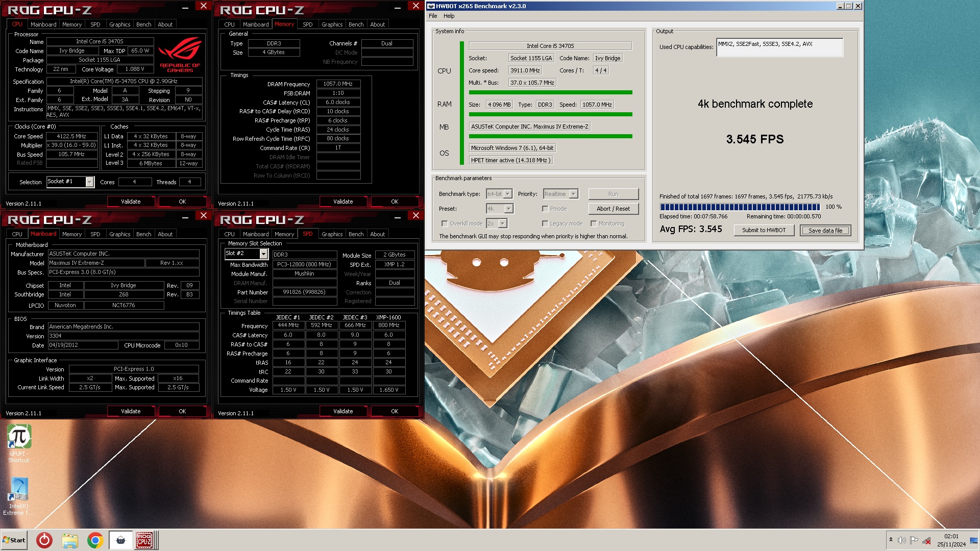Open SPD tab in the CPU window
The image size is (980, 551).
coord(95,24)
